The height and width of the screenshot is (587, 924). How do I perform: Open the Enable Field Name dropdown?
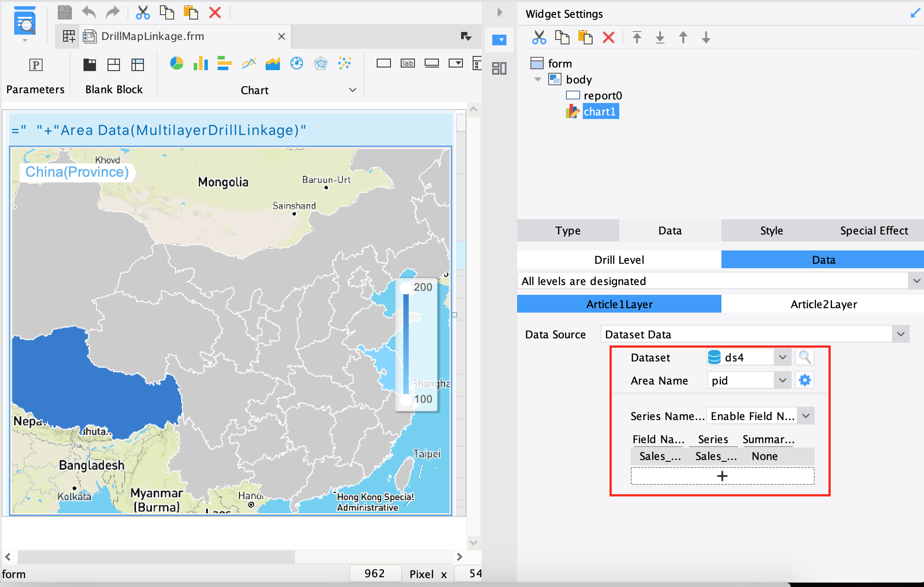806,416
